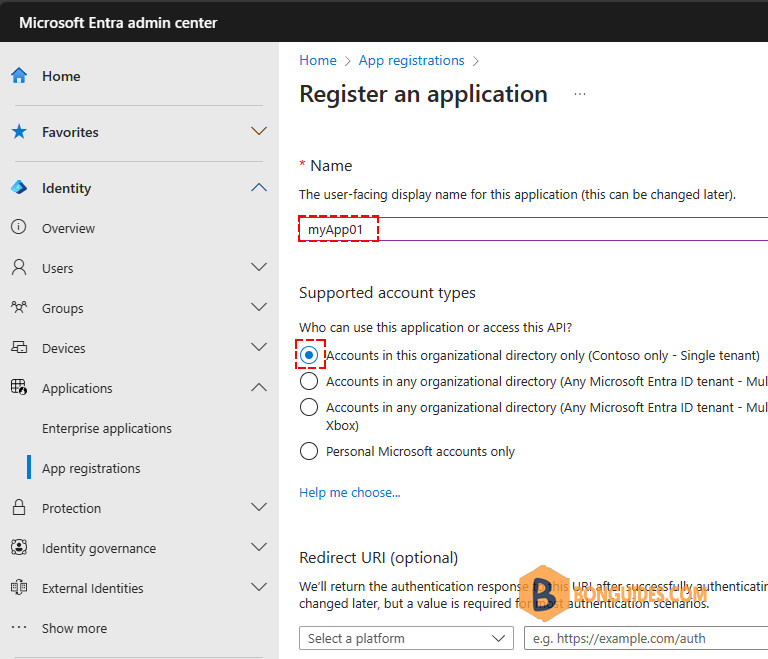This screenshot has width=768, height=659.
Task: Expand the Groups menu chevron
Action: click(259, 307)
